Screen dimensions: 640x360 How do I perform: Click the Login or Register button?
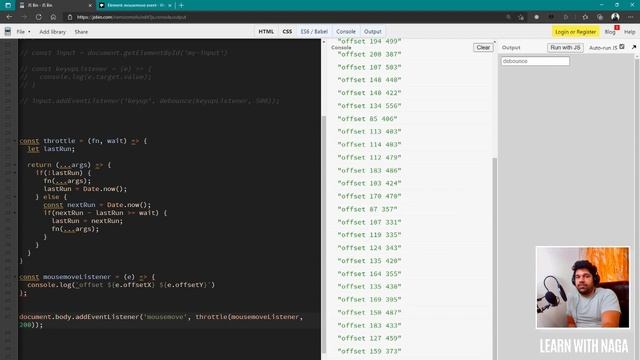pos(576,31)
